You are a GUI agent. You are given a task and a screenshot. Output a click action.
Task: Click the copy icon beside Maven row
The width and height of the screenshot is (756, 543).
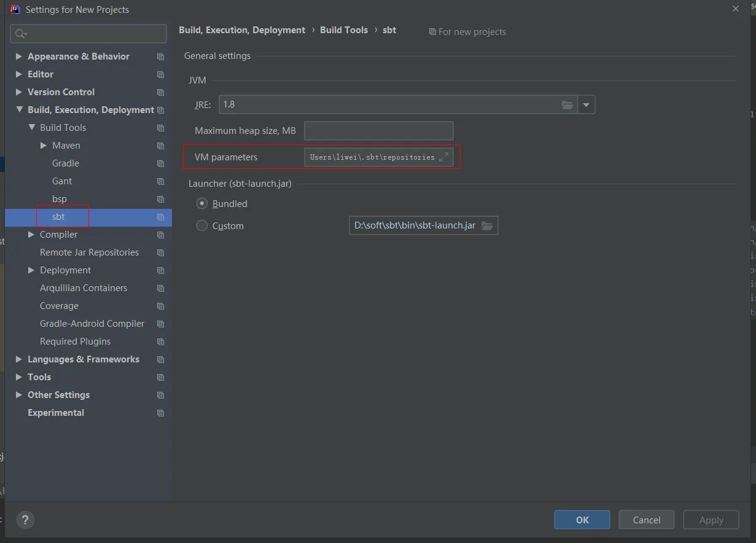point(161,146)
